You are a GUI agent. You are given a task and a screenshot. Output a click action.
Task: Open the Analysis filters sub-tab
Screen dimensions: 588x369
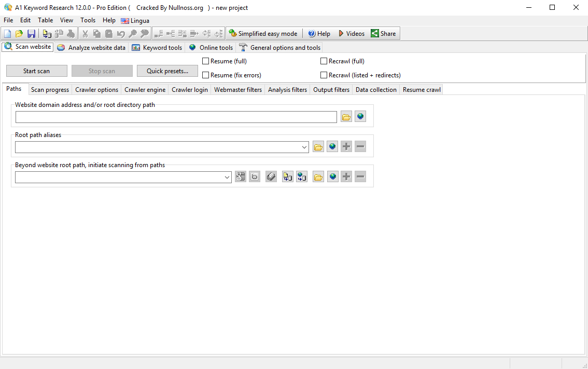(287, 90)
